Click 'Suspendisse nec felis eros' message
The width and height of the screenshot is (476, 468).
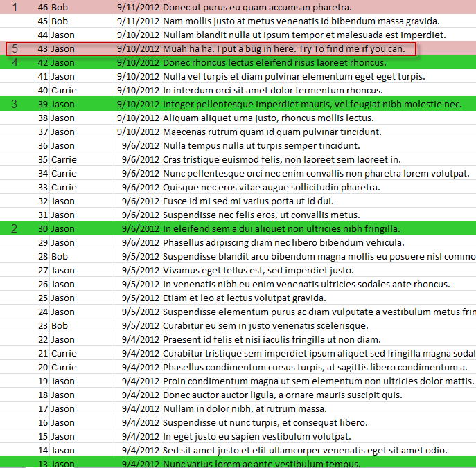261,215
